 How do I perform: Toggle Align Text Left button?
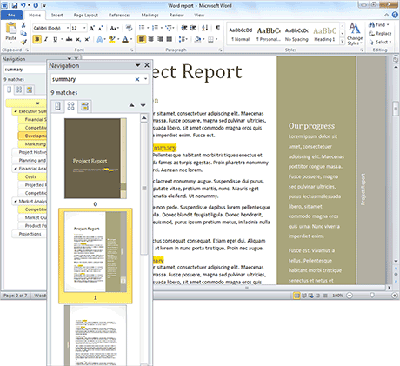(142, 39)
